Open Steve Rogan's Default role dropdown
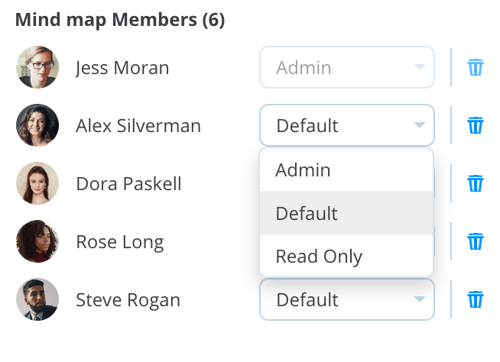This screenshot has height=362, width=500. (347, 299)
